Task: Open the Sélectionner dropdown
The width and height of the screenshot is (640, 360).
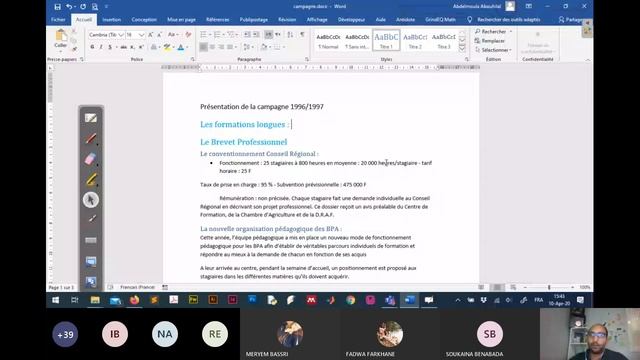Action: point(493,50)
